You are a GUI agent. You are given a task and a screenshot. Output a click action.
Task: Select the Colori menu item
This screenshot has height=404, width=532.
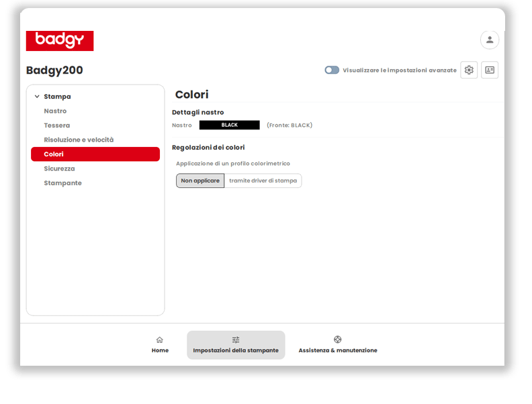(x=95, y=154)
